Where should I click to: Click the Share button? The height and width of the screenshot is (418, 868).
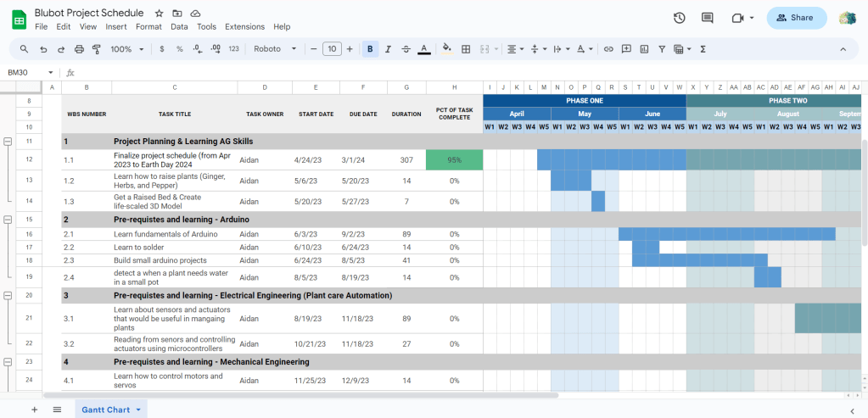point(796,18)
